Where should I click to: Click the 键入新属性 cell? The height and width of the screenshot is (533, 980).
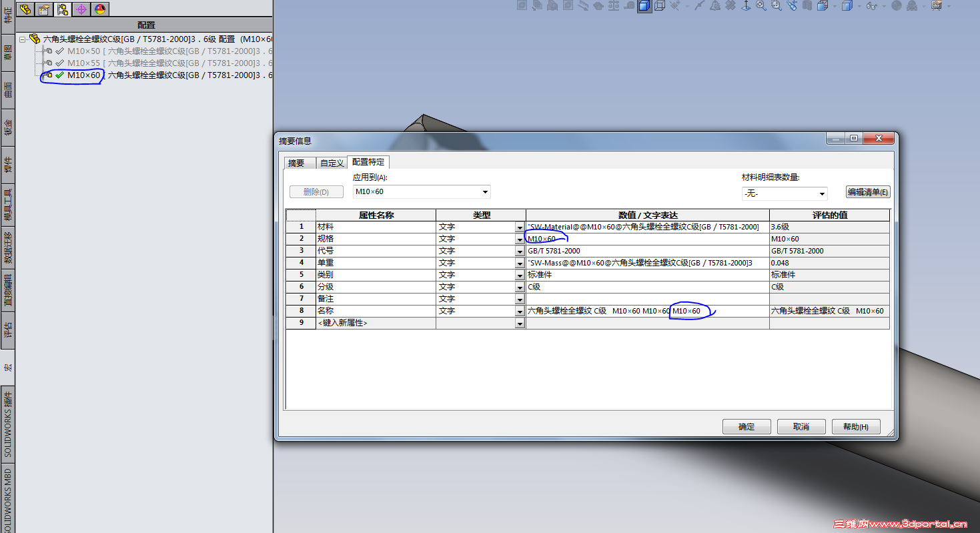click(x=376, y=323)
